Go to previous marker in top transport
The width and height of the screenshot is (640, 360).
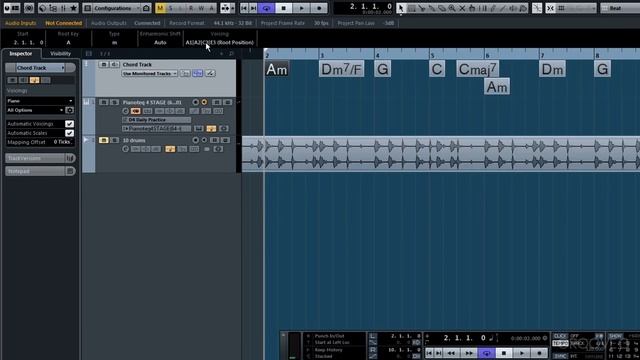tap(244, 8)
